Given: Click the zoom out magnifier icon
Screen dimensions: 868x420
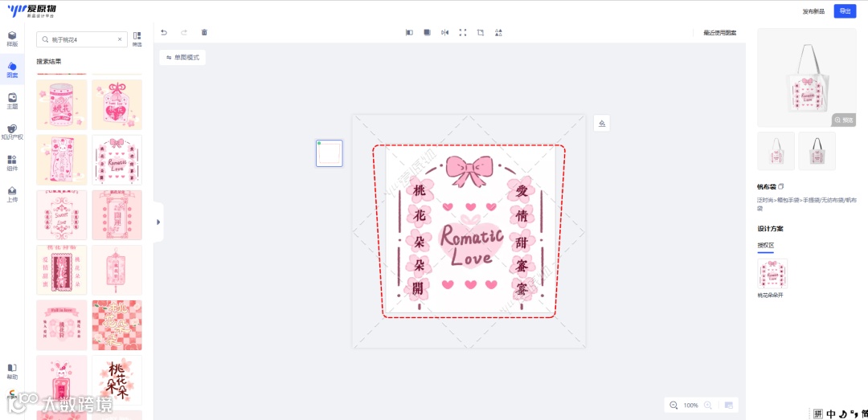Looking at the screenshot, I should click(674, 405).
